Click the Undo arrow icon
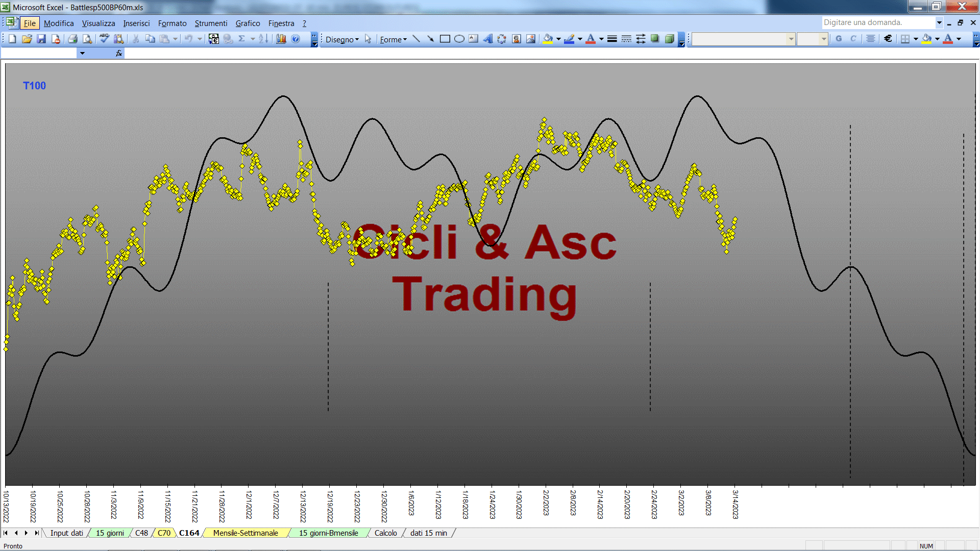Viewport: 980px width, 551px height. 188,39
